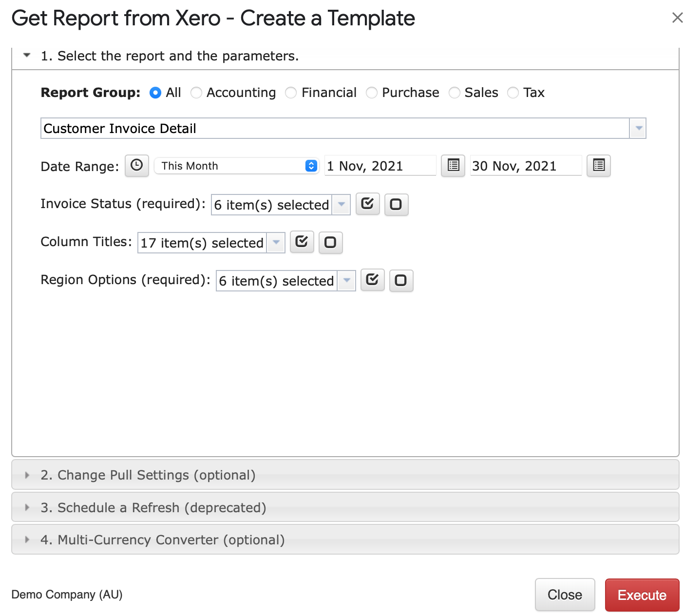
Task: Select the Tax report group radio
Action: (x=513, y=93)
